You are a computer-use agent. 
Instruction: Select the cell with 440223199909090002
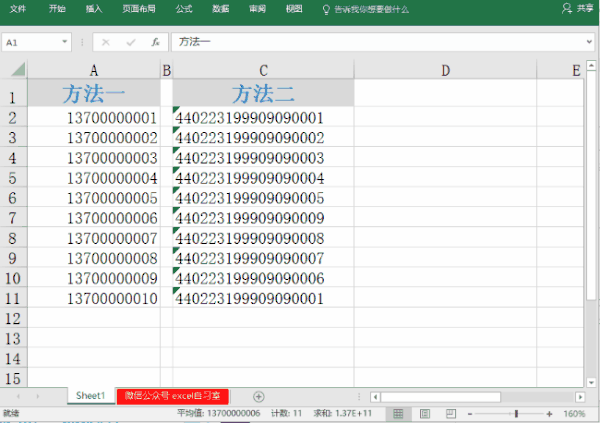click(x=263, y=137)
